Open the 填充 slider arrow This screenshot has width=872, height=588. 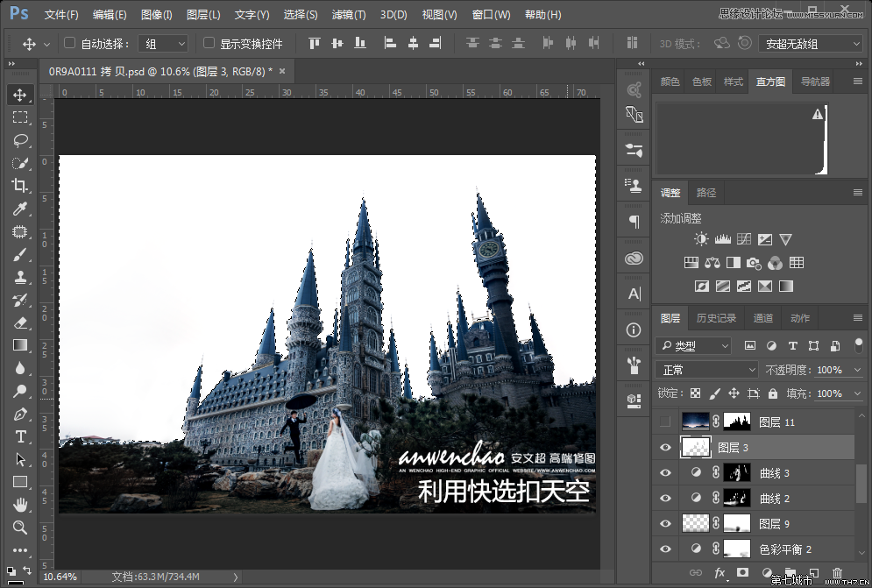tap(856, 393)
